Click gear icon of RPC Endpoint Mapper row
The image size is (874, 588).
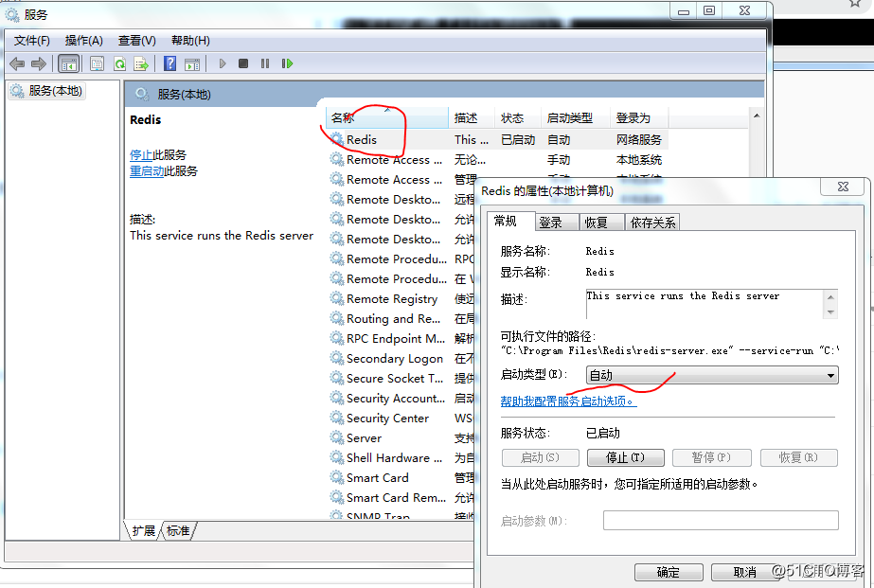(x=337, y=338)
